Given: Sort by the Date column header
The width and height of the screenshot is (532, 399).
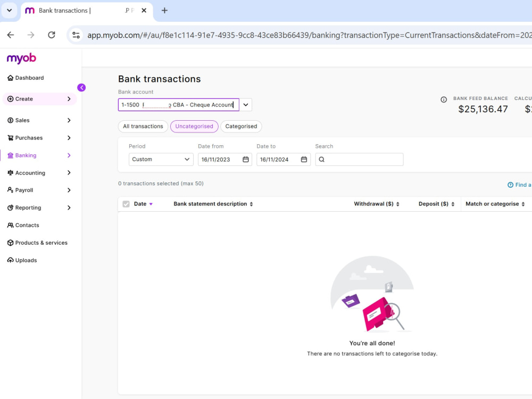Looking at the screenshot, I should pyautogui.click(x=143, y=204).
